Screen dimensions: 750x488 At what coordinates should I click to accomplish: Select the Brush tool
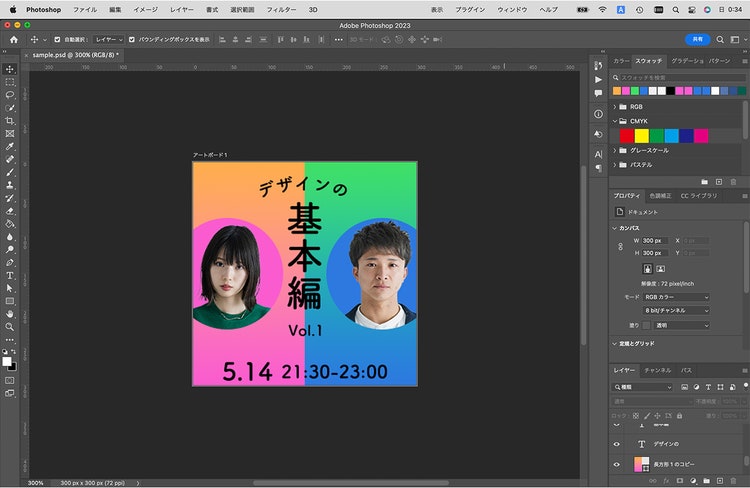(10, 173)
